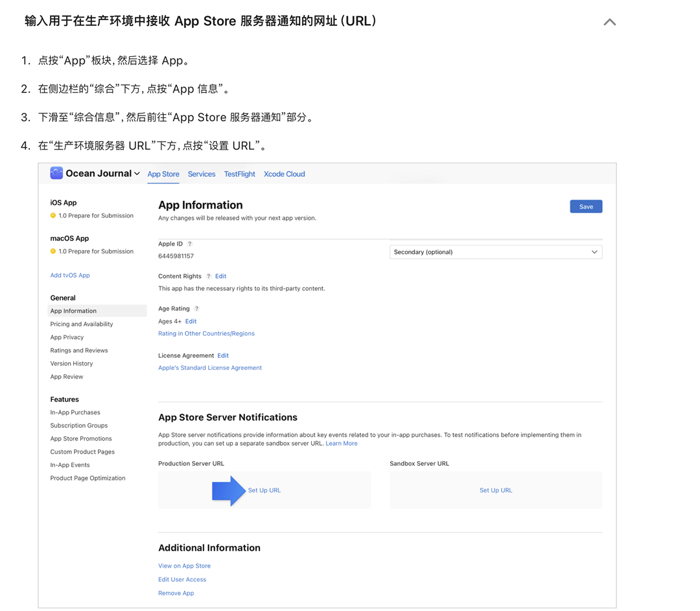Click the App Store Server Notifications heading
The width and height of the screenshot is (700, 611).
tap(227, 417)
